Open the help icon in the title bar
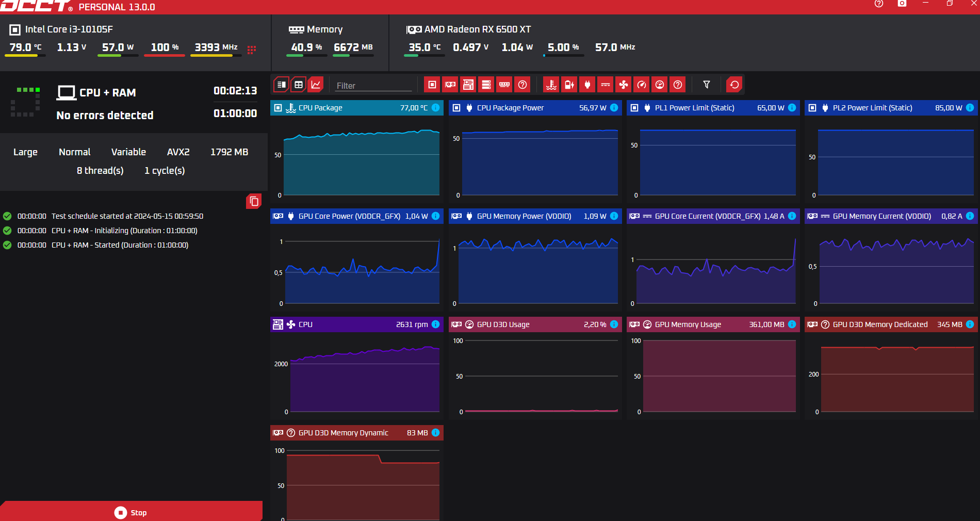The image size is (980, 521). point(879,4)
